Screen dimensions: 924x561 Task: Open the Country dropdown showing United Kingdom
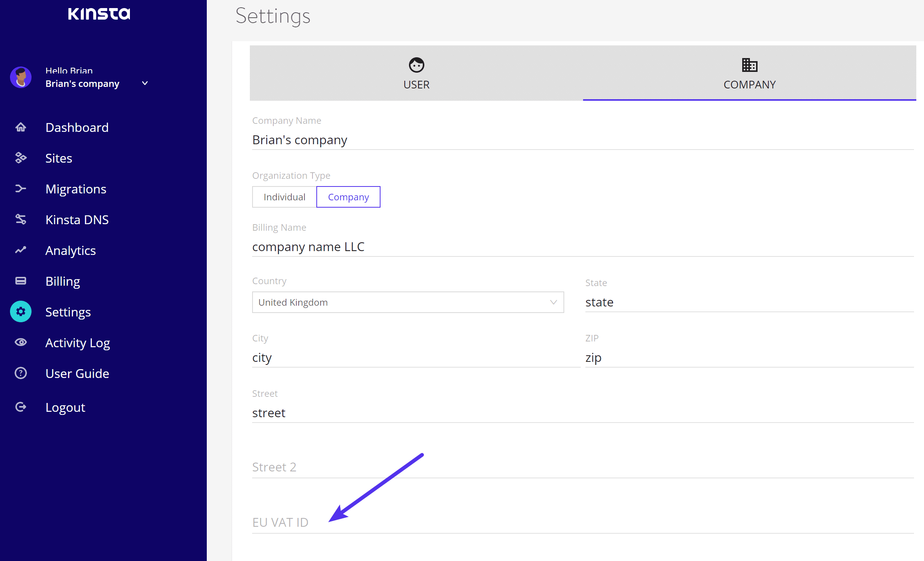(x=408, y=302)
